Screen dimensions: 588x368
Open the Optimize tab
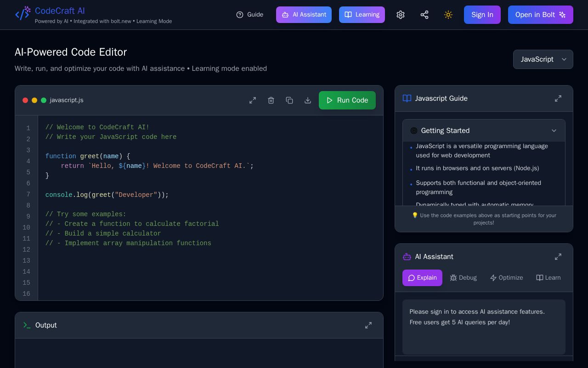tap(506, 278)
